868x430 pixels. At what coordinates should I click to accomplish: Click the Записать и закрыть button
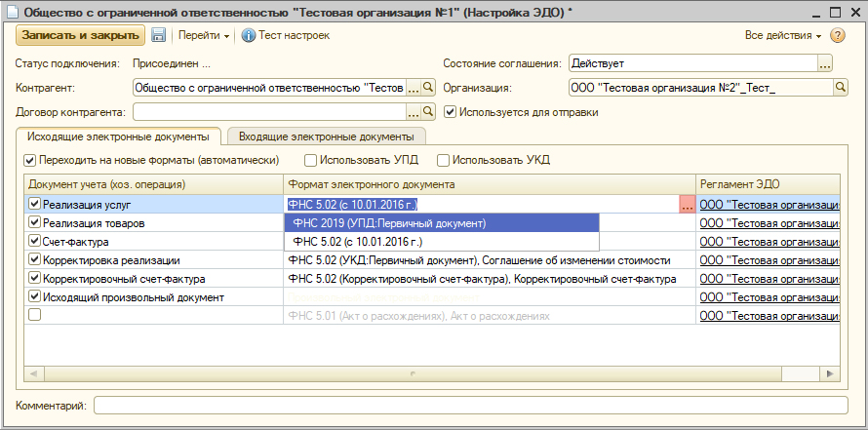click(80, 35)
